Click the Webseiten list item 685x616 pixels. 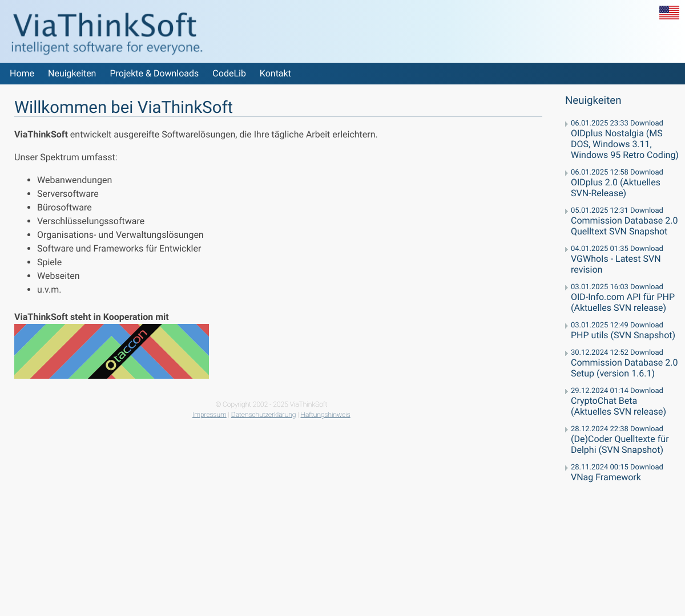coord(58,276)
